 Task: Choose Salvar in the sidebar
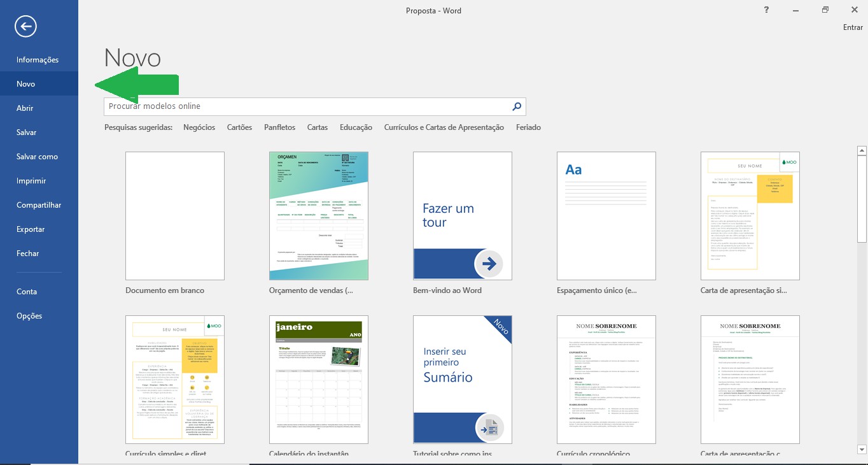coord(39,132)
